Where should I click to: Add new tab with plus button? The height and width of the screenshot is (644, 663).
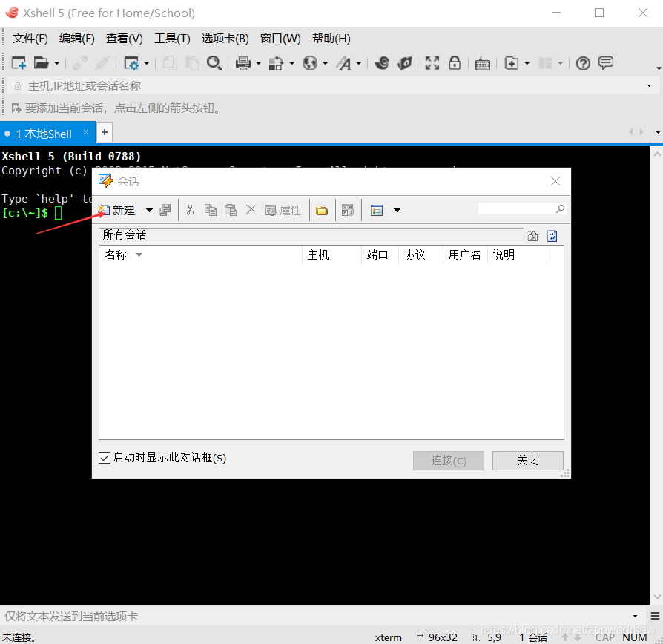pos(105,133)
